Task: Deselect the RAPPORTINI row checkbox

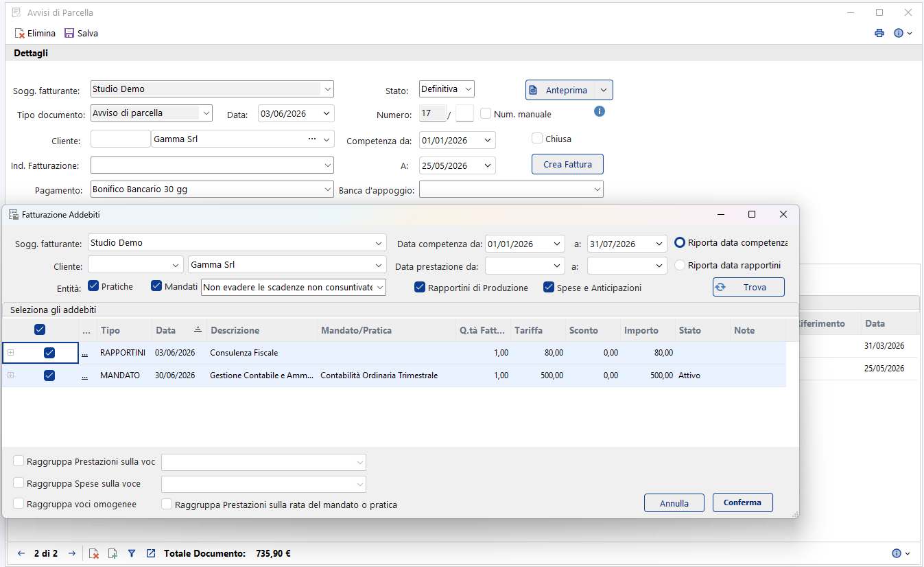Action: 49,353
